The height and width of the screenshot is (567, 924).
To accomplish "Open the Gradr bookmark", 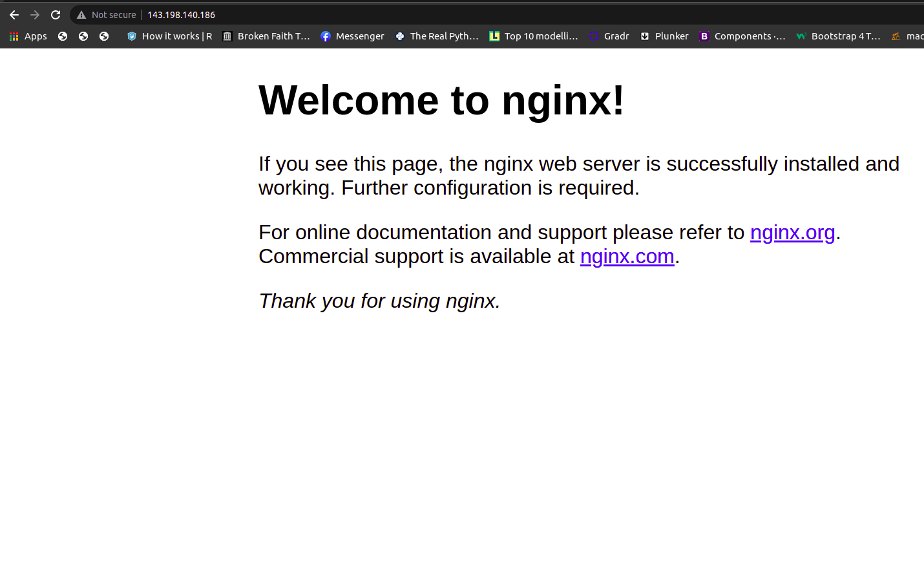I will (609, 36).
